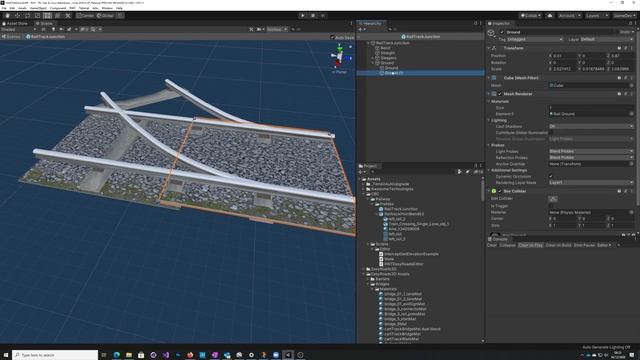Screen dimensions: 640x360
Task: Toggle the Mesh Renderer enabled checkbox
Action: point(500,94)
